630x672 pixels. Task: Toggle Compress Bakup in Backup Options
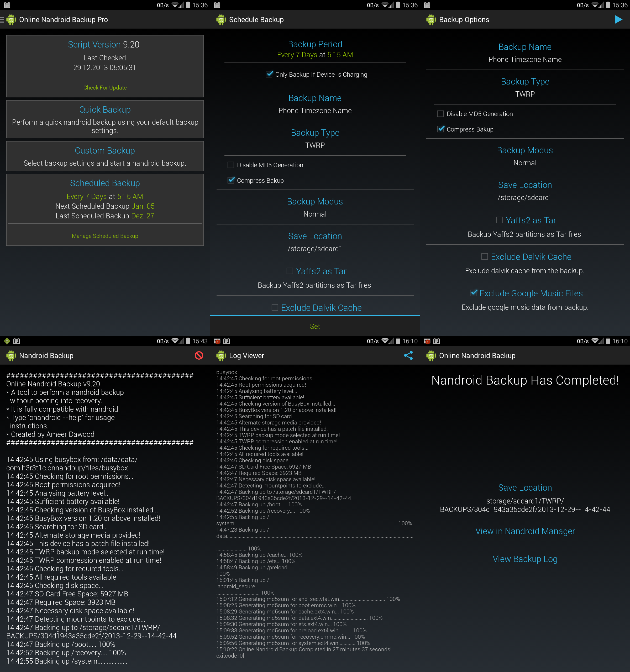point(440,129)
